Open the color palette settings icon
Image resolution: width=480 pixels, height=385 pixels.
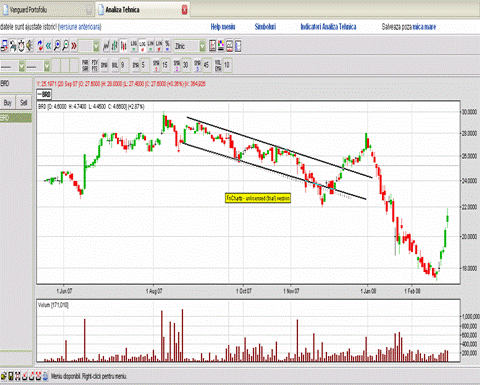click(221, 46)
